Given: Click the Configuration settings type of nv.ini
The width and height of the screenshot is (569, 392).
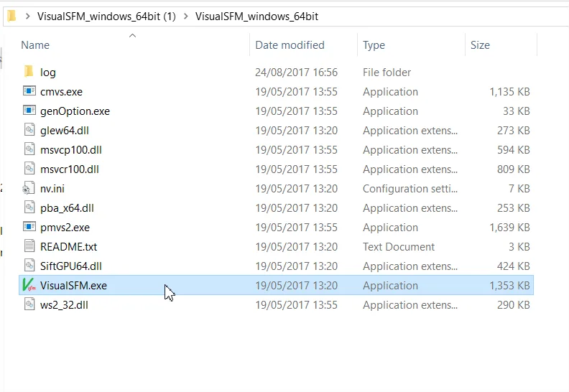Looking at the screenshot, I should point(410,189).
